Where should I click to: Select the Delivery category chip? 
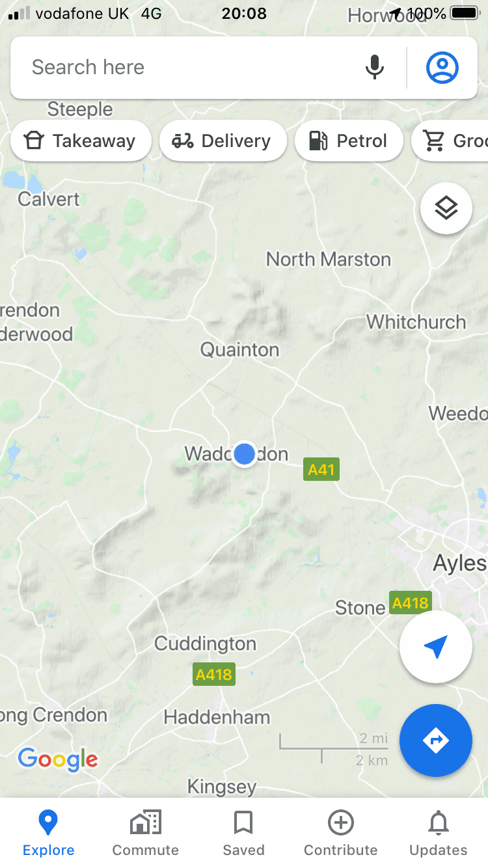point(223,141)
